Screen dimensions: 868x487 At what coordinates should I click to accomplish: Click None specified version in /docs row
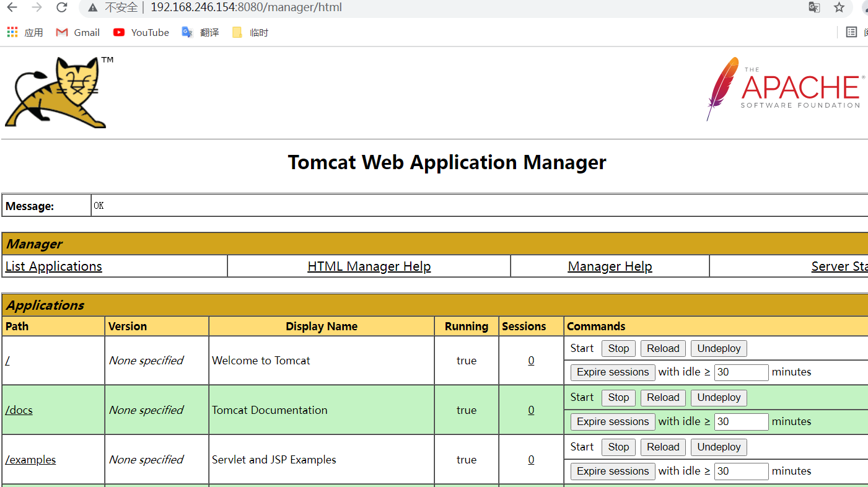146,410
